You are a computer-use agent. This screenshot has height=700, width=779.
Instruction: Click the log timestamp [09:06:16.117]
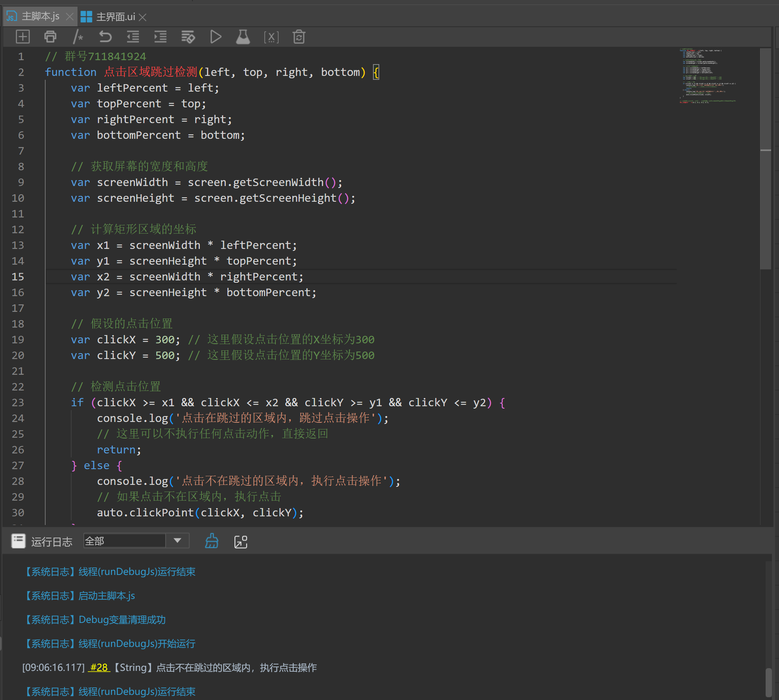[54, 667]
